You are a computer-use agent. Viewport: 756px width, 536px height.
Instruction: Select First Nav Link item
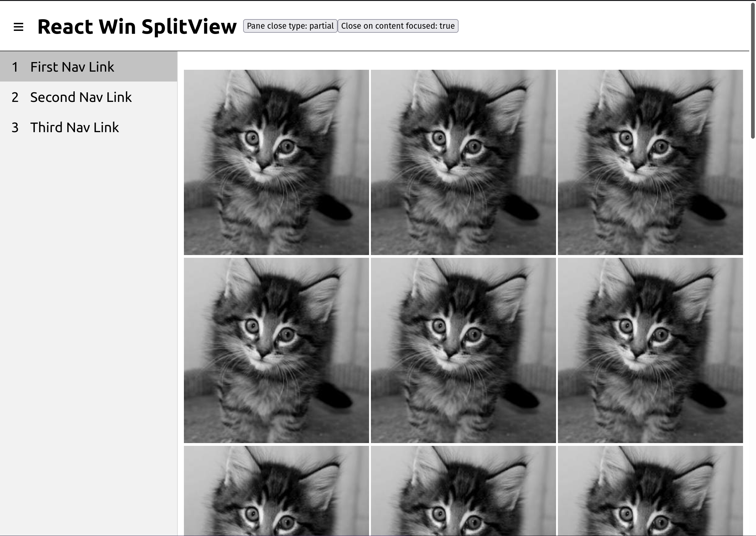(x=72, y=67)
